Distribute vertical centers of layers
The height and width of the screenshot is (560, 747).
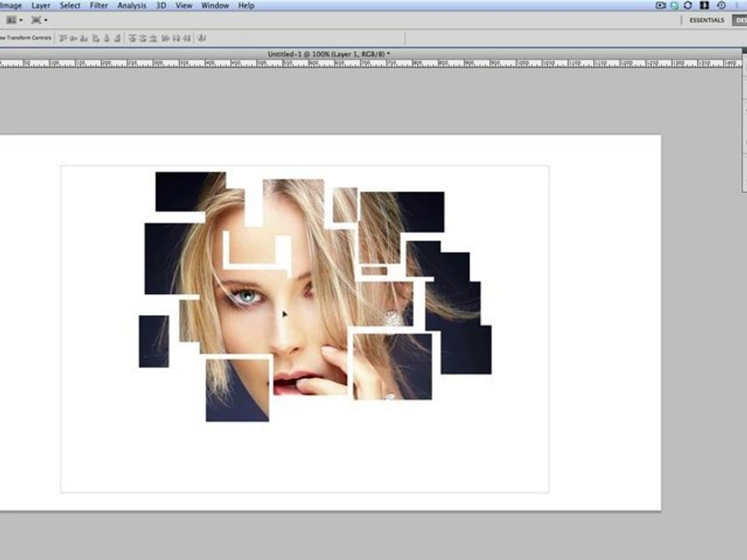click(x=142, y=38)
